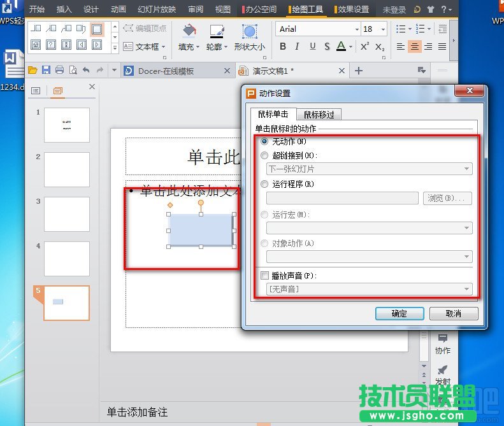
Task: Click the save icon in quick toolbar
Action: (x=46, y=71)
